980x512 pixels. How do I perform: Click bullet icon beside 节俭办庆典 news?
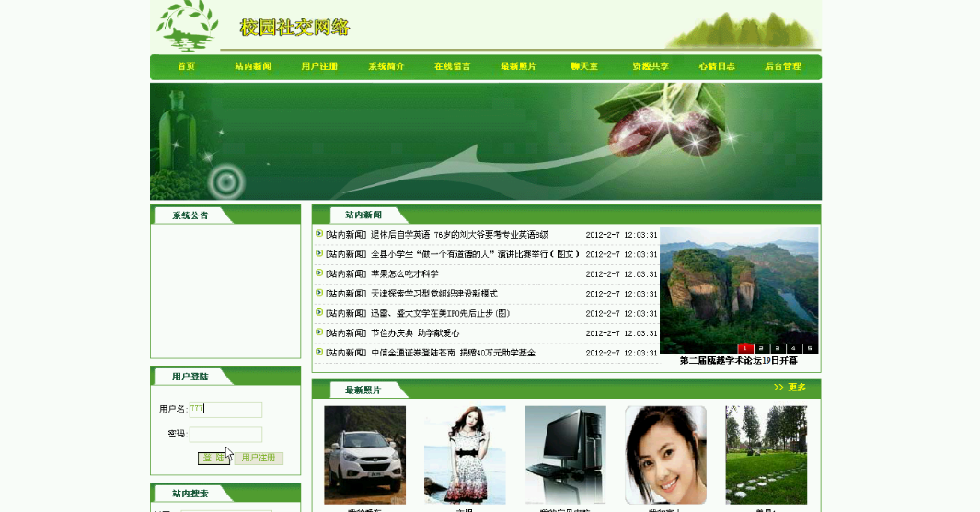[x=318, y=332]
